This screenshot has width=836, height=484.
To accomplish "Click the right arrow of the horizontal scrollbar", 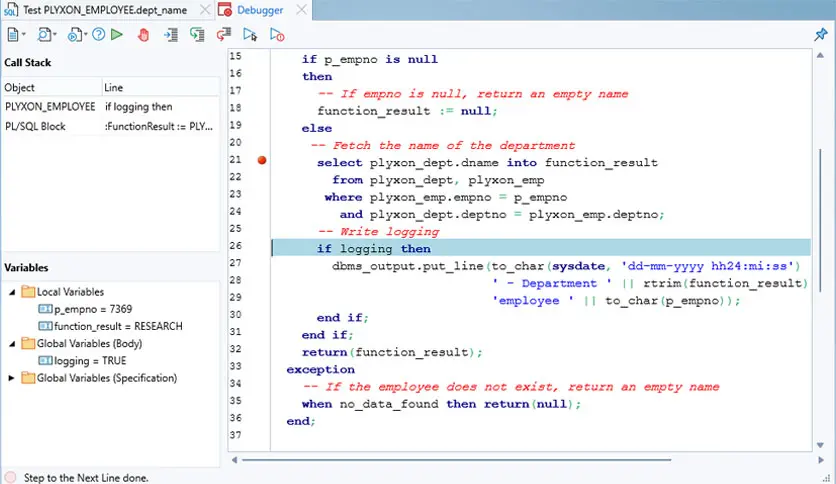I will coord(821,459).
